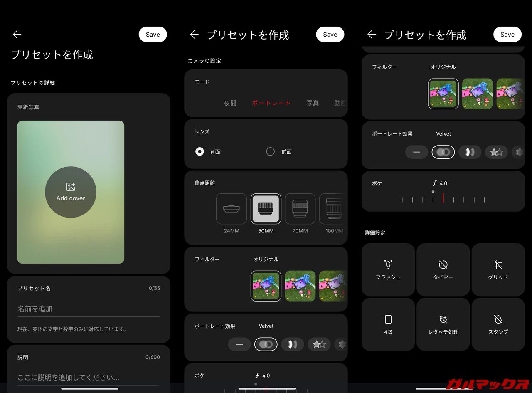The image size is (532, 393).
Task: Select the 前面 front lens radio button
Action: click(x=271, y=152)
